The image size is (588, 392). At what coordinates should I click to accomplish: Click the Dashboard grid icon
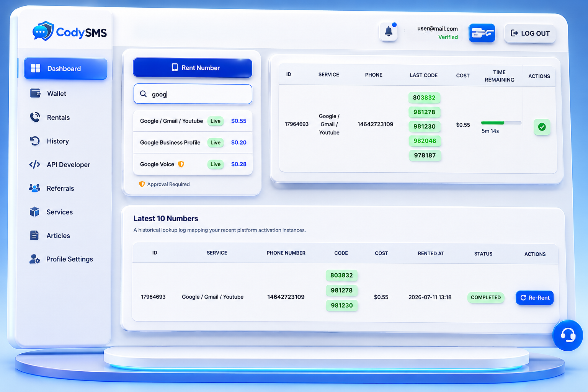(36, 69)
